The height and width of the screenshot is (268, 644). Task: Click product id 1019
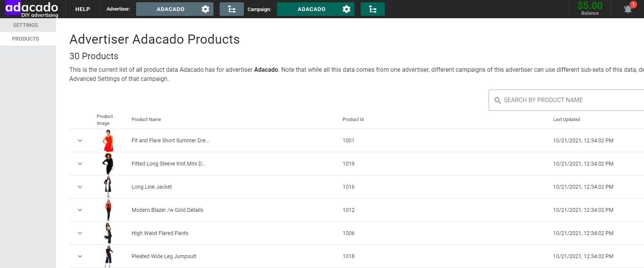[348, 164]
